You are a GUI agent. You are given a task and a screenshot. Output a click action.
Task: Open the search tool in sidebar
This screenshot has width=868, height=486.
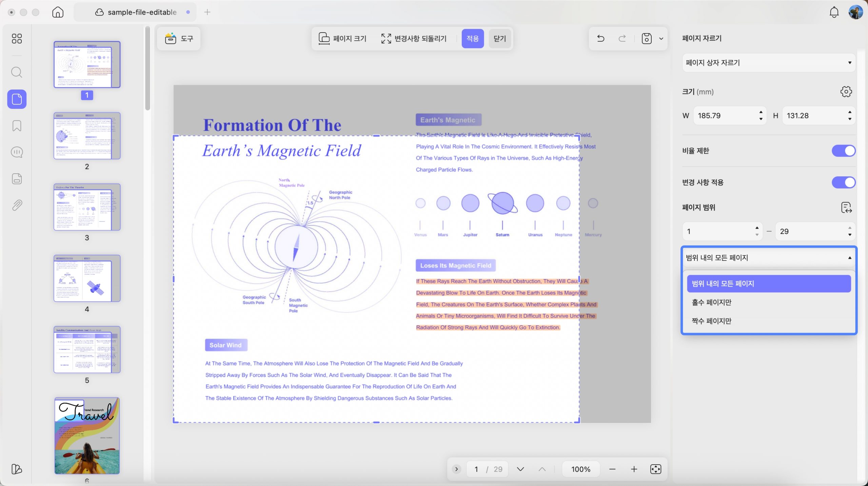[x=17, y=72]
